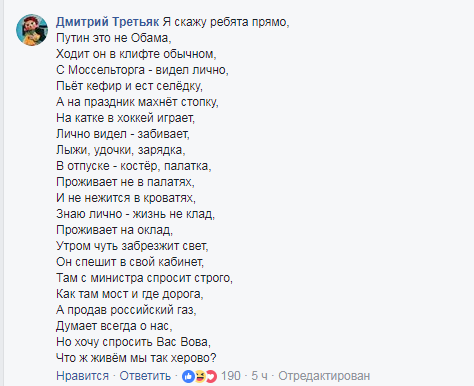Click the laughing Haha reaction icon
This screenshot has width=474, height=386.
click(x=200, y=376)
